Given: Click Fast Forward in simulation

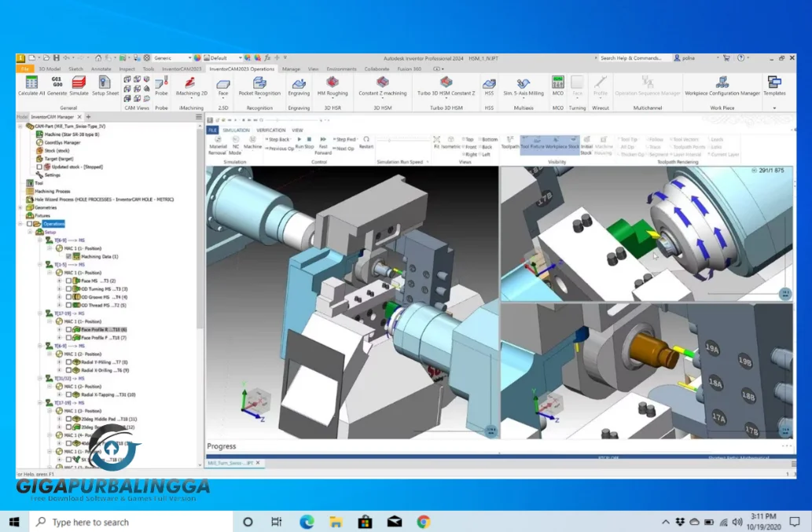Looking at the screenshot, I should [x=323, y=145].
